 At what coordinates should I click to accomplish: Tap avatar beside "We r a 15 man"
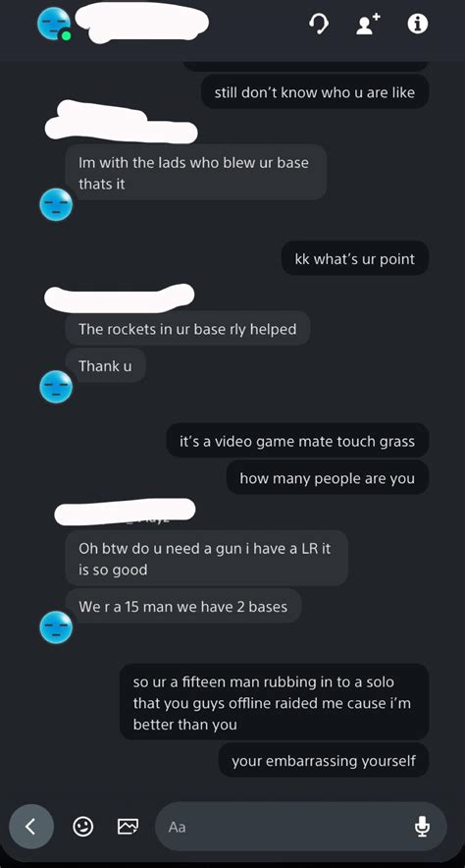click(56, 626)
